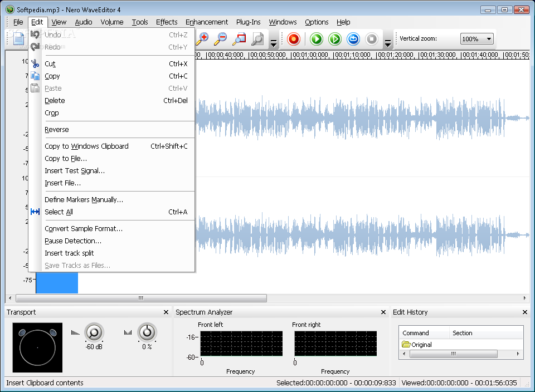Screen dimensions: 535x392
Task: Click the Section column header
Action: [486, 333]
